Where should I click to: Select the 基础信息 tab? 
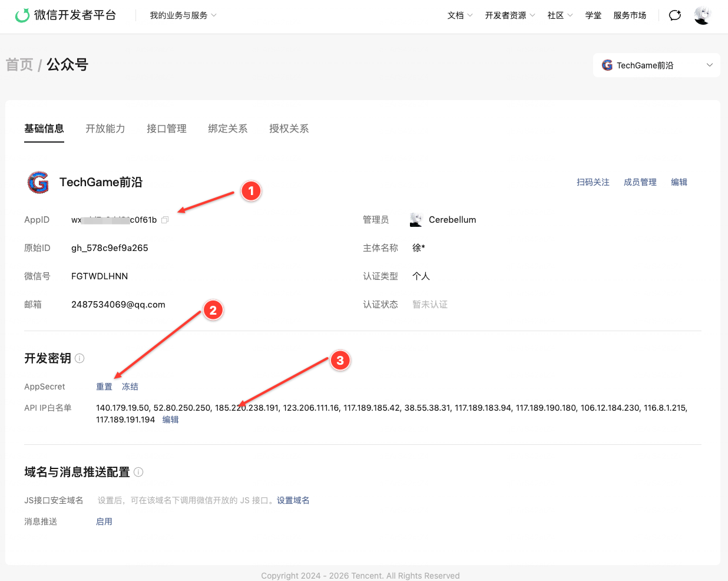click(44, 128)
